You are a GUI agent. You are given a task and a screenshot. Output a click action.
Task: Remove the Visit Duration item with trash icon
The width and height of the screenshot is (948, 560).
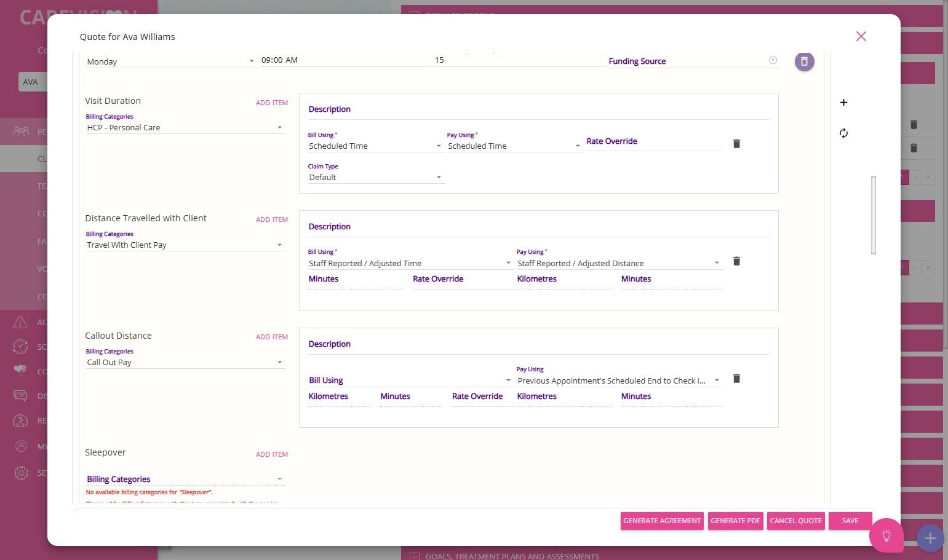click(x=736, y=143)
